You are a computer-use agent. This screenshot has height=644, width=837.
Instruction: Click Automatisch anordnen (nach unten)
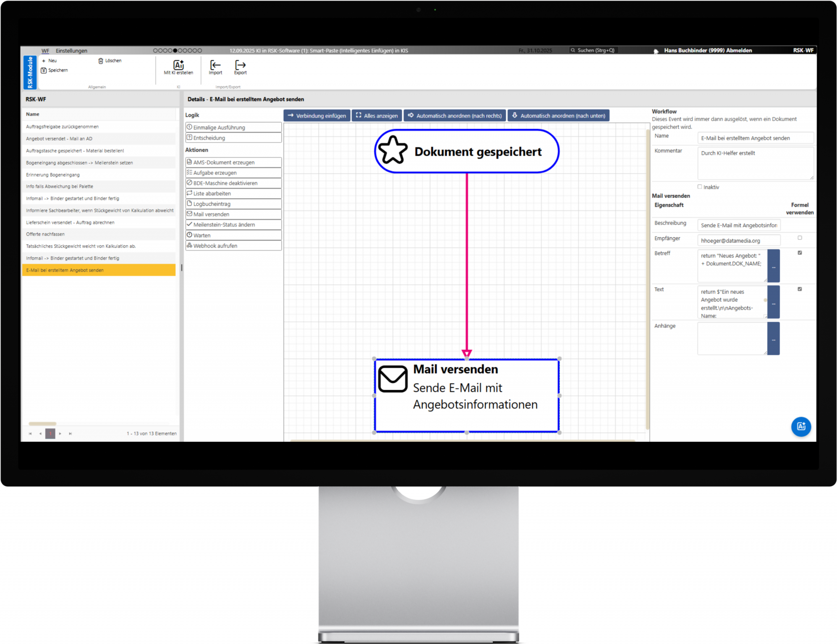[x=558, y=116]
